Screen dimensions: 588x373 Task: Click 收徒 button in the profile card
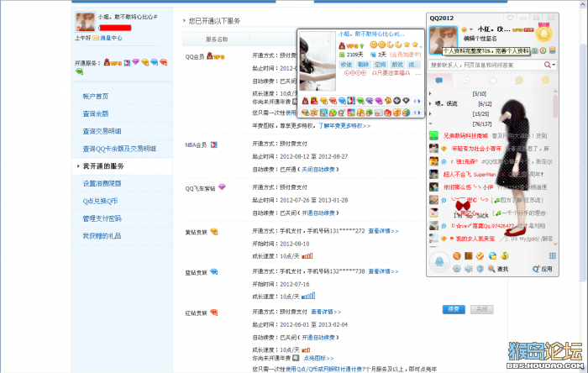click(346, 65)
